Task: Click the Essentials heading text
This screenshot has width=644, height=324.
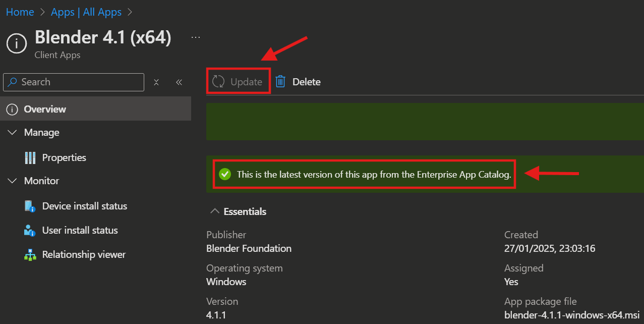Action: 245,211
